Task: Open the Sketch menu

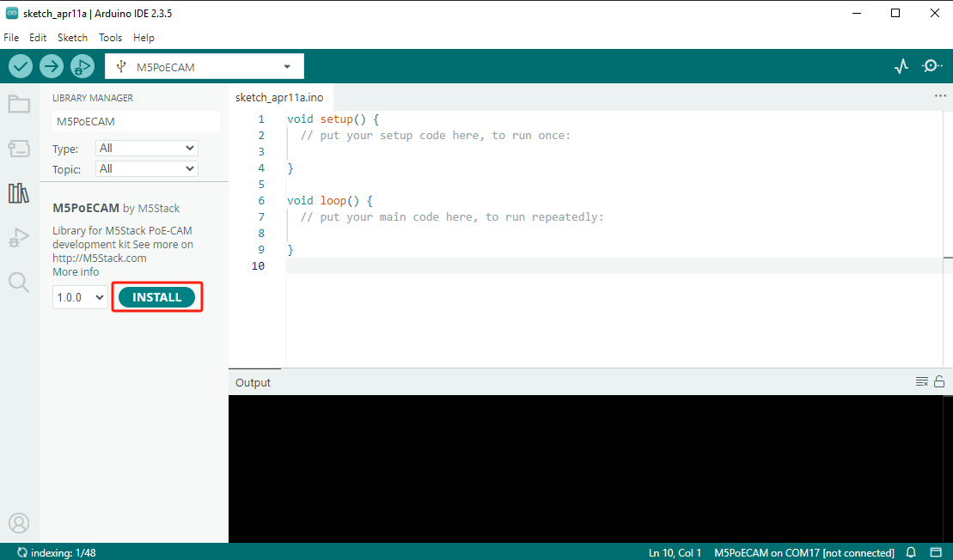Action: 72,38
